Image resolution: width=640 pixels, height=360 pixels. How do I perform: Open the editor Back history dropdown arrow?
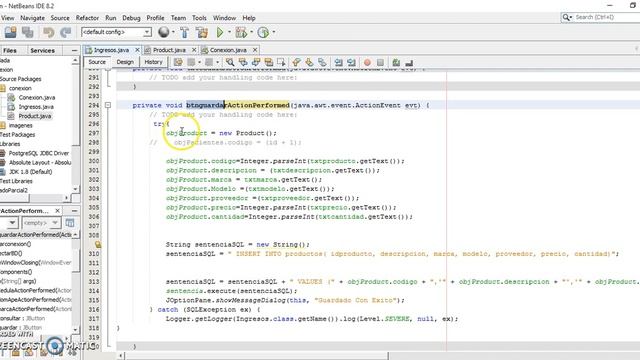199,62
